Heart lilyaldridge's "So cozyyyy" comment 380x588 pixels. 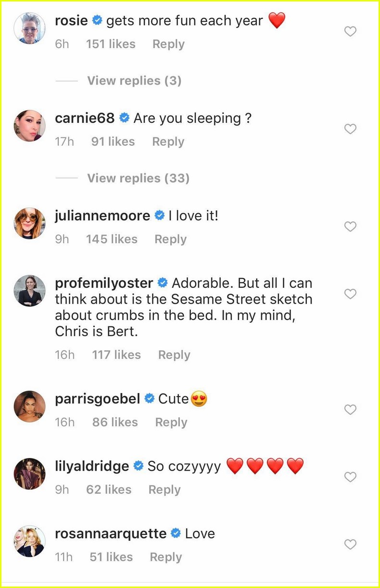point(351,477)
